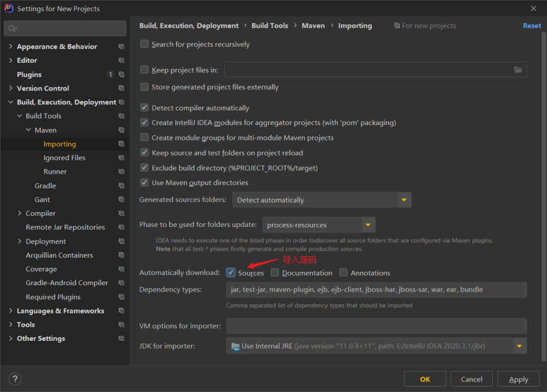This screenshot has width=547, height=392.
Task: Open help with the question mark icon
Action: pos(15,379)
